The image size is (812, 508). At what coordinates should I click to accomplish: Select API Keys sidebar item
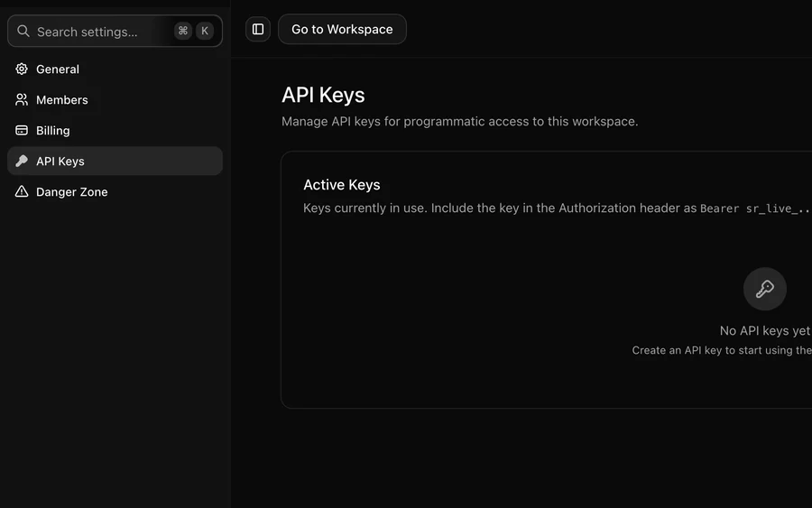tap(115, 161)
